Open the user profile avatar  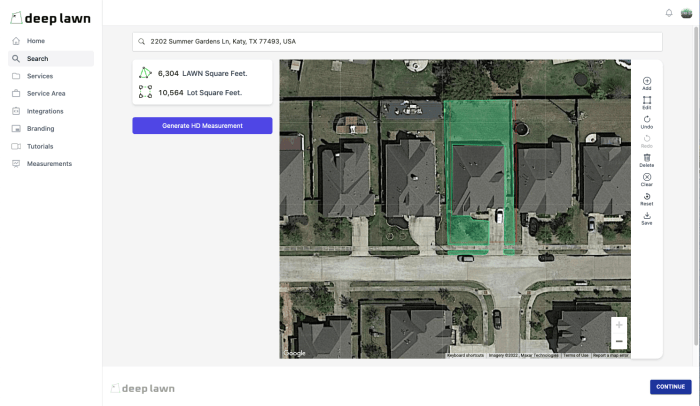686,13
